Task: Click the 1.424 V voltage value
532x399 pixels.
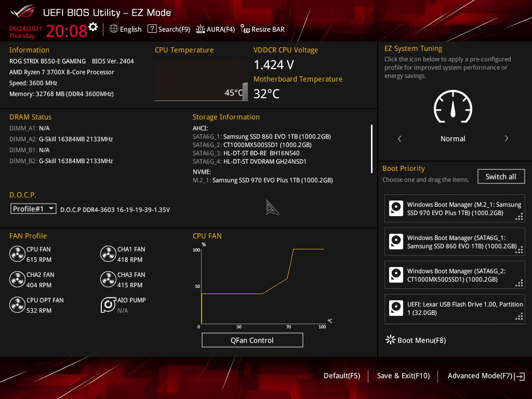Action: point(274,64)
